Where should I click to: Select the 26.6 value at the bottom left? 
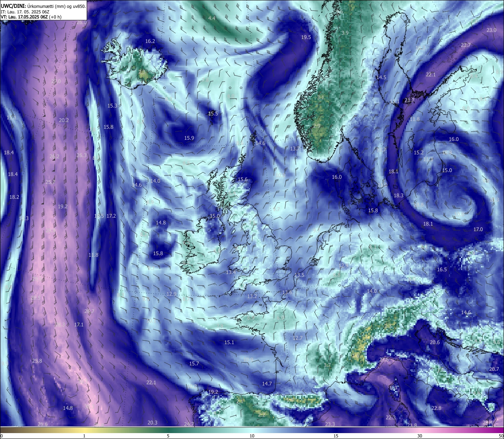[43, 424]
